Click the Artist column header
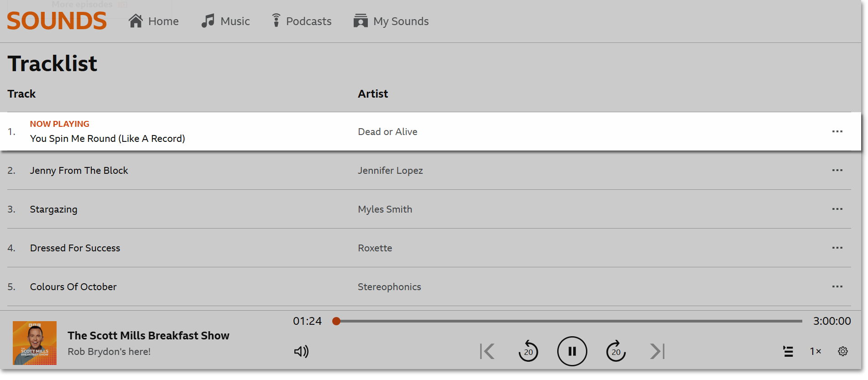The height and width of the screenshot is (380, 868). tap(373, 94)
